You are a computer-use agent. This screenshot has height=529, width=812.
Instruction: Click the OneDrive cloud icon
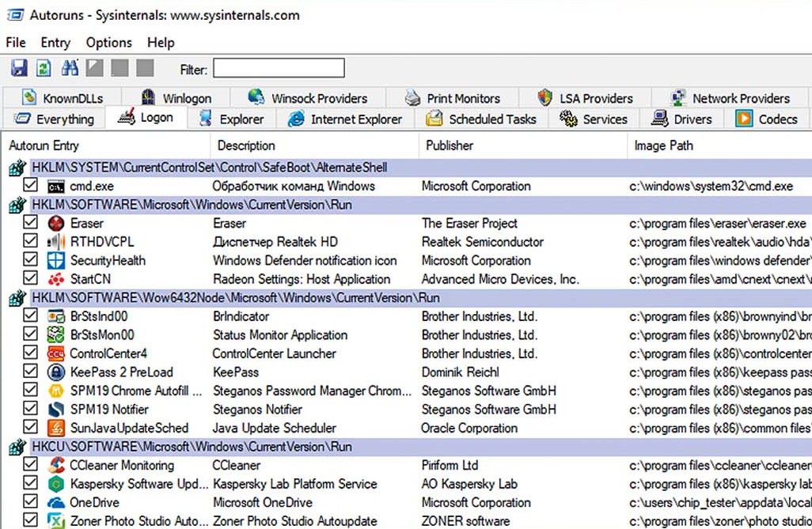point(55,503)
